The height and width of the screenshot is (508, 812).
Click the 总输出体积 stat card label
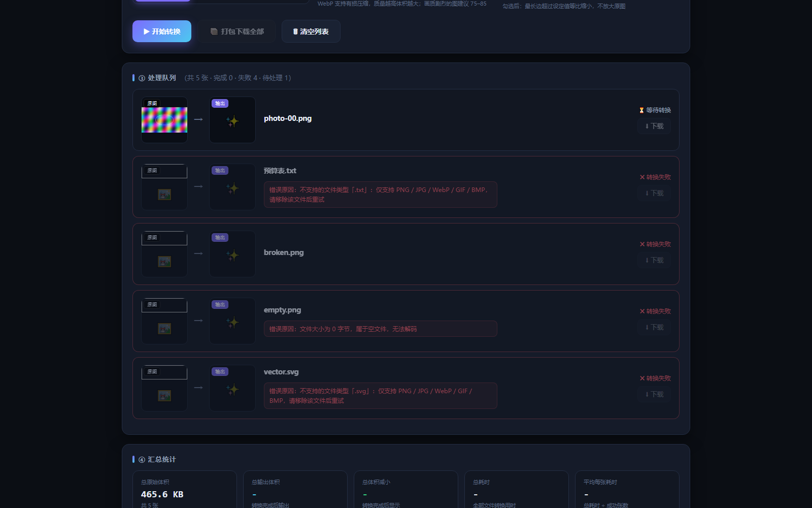pos(266,482)
